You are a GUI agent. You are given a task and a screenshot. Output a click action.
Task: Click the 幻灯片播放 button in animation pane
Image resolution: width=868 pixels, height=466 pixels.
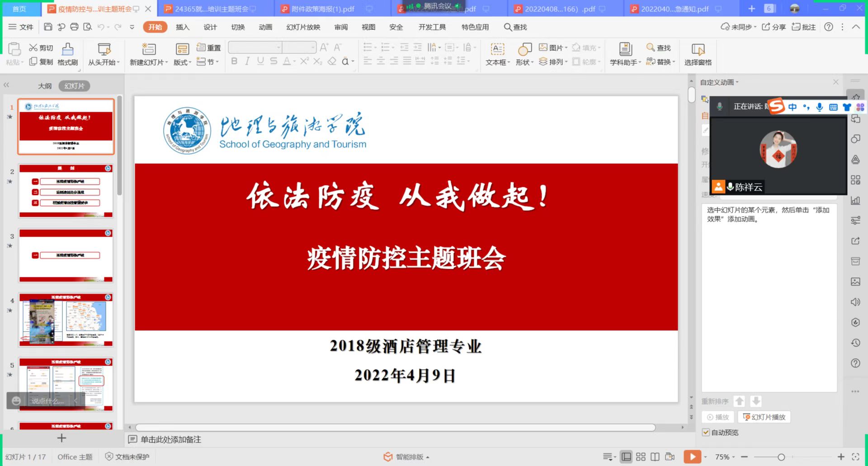click(764, 417)
